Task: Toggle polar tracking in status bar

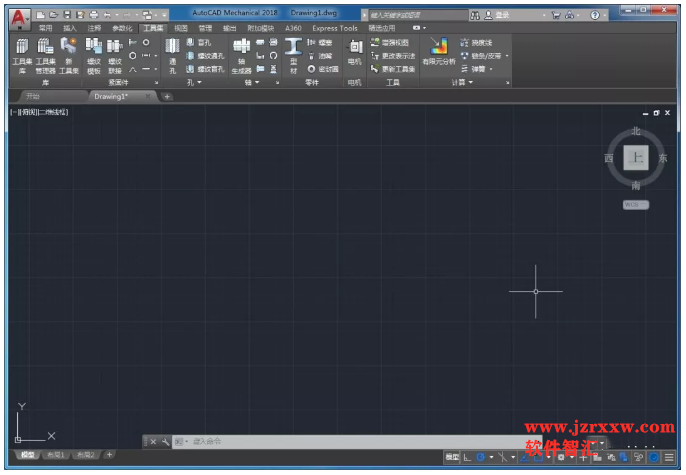Action: tap(480, 458)
